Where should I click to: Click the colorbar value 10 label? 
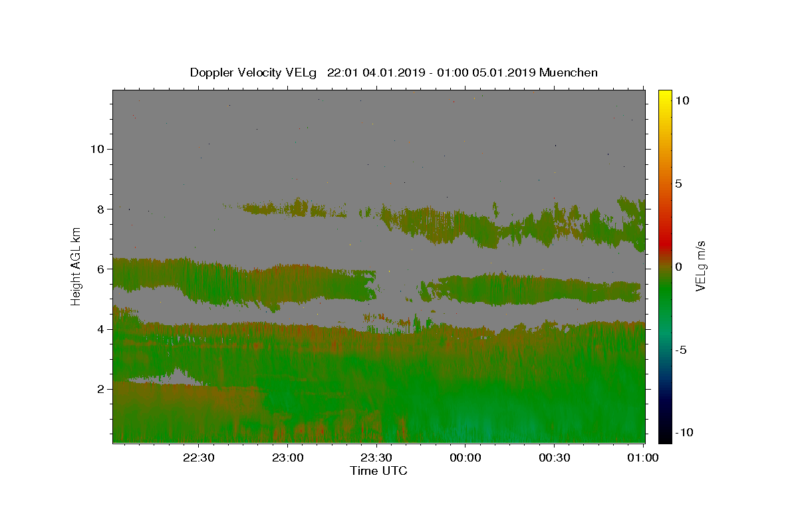(682, 100)
